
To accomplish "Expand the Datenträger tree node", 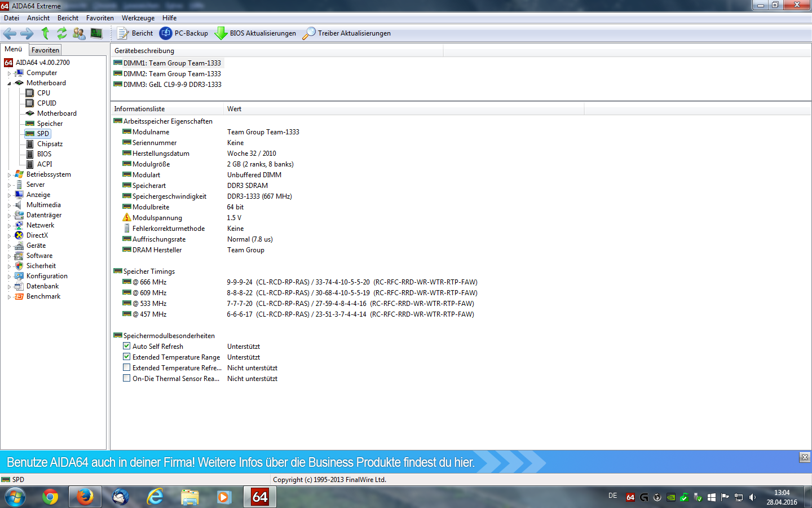I will (x=9, y=216).
